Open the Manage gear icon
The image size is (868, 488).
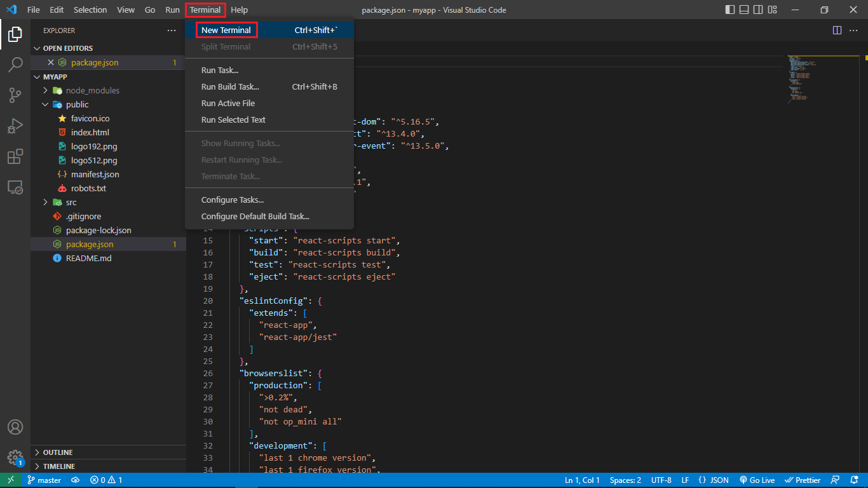click(x=15, y=457)
